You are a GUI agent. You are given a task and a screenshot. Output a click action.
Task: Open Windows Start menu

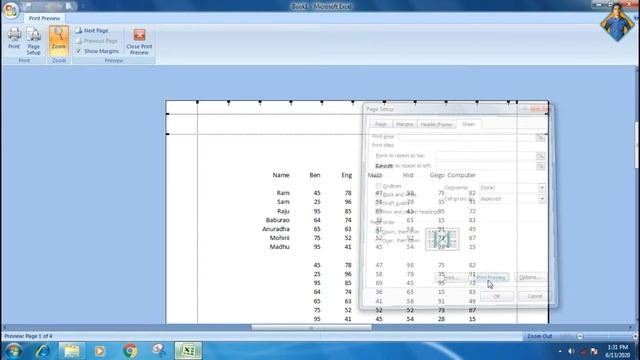pos(13,351)
